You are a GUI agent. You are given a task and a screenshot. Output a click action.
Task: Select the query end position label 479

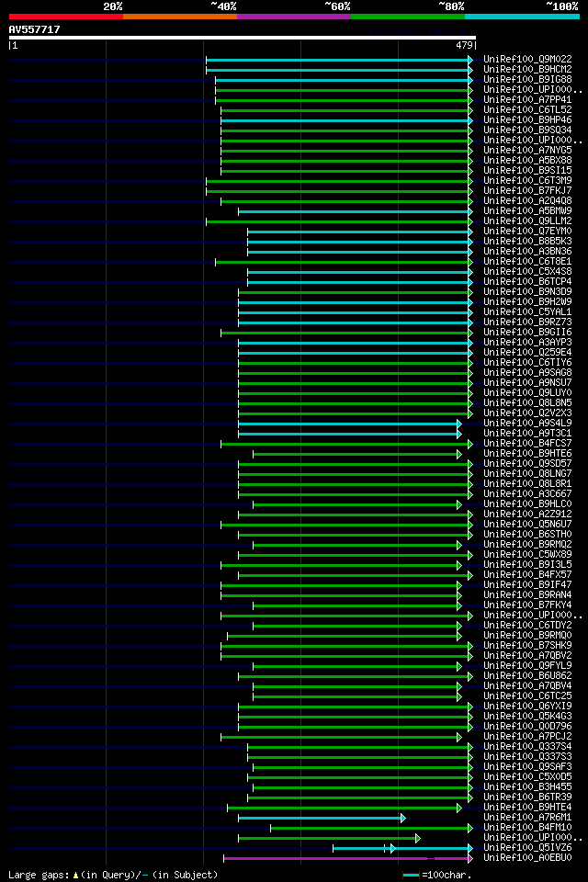point(464,46)
